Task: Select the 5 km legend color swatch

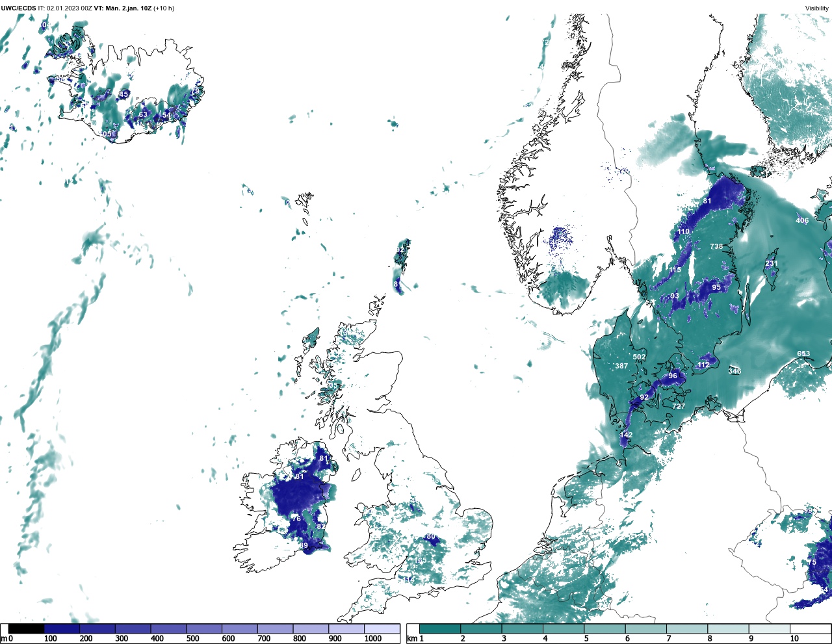Action: pos(604,628)
